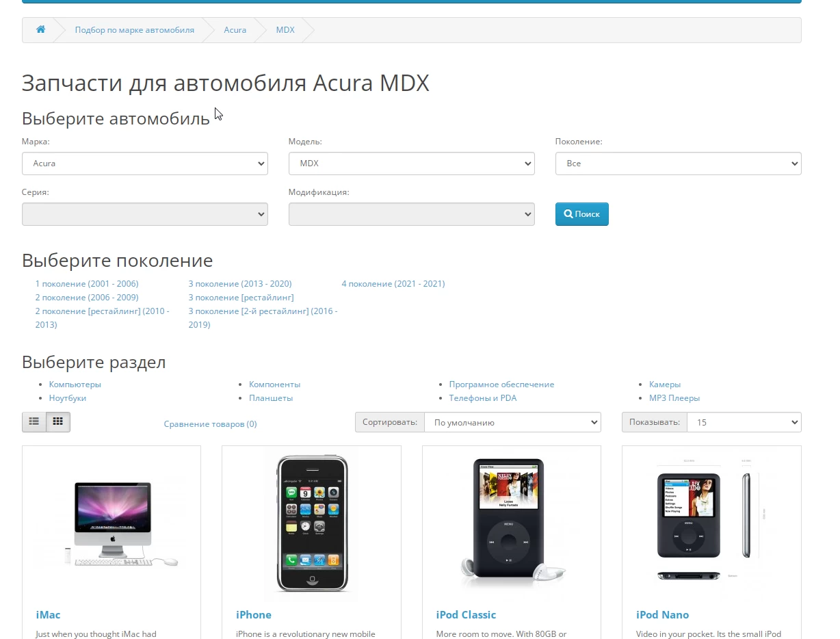Open the Планшеты section
The image size is (840, 639).
click(271, 398)
